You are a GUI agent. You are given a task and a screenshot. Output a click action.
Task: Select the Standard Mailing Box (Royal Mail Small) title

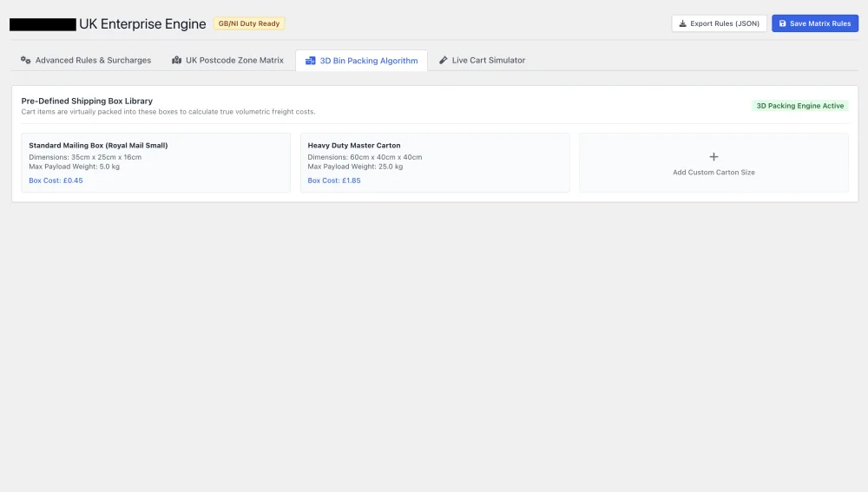coord(98,146)
